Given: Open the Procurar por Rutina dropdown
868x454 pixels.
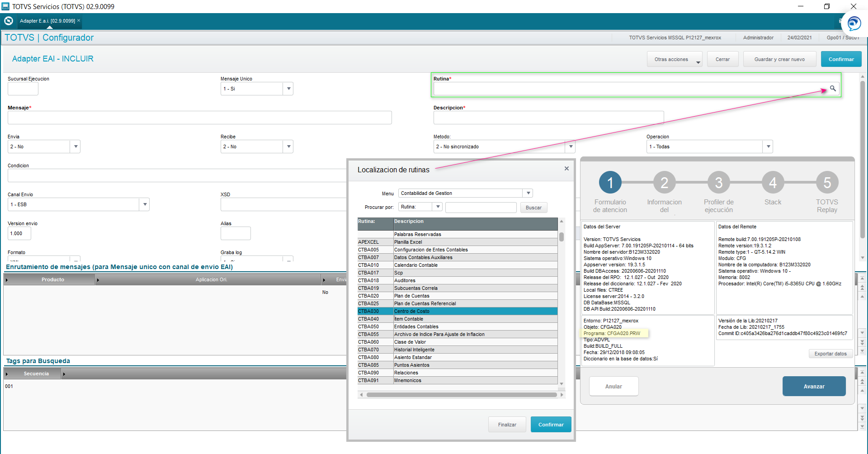Looking at the screenshot, I should pos(438,207).
